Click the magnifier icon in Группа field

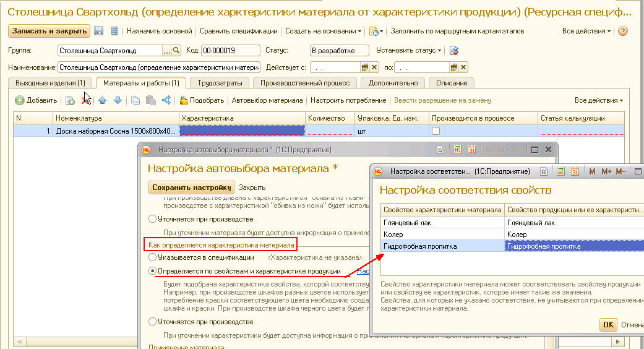click(176, 51)
